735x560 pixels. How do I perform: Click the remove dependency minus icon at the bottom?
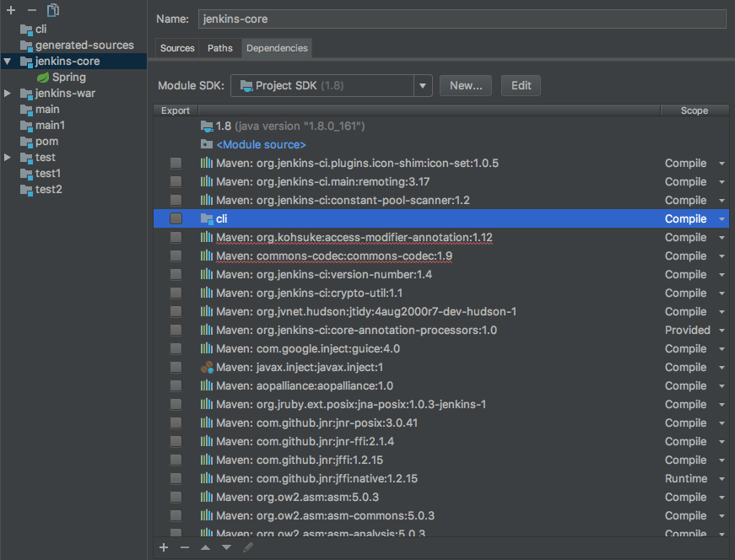(185, 547)
